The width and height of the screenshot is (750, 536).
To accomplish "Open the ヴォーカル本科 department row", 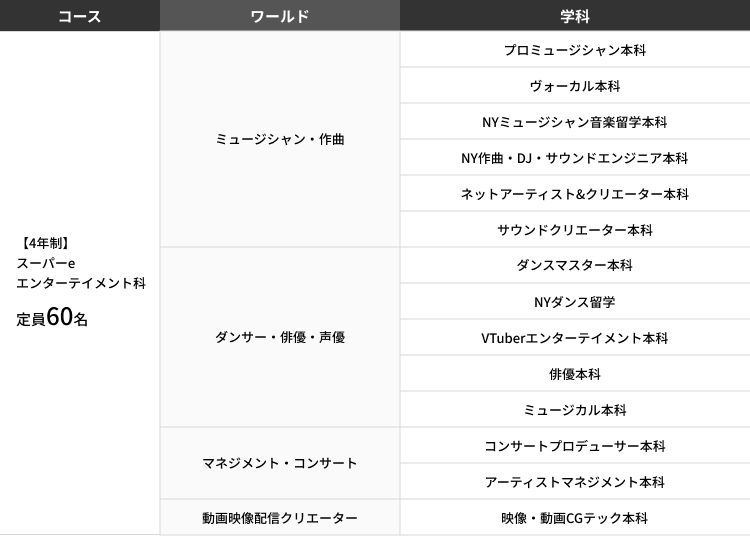I will coord(575,86).
